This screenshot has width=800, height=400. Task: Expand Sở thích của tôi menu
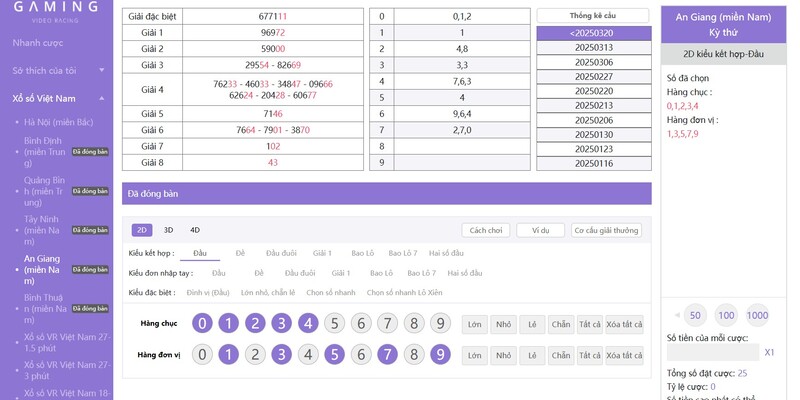coord(59,70)
